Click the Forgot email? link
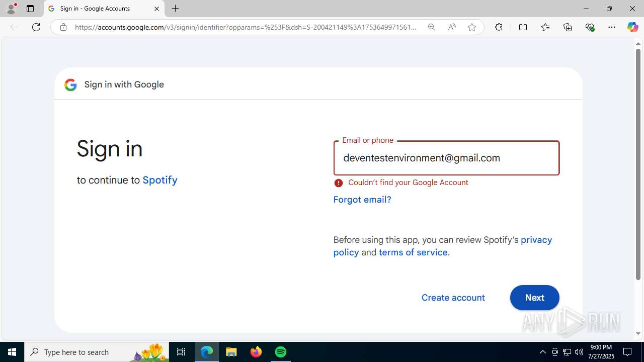 point(362,200)
